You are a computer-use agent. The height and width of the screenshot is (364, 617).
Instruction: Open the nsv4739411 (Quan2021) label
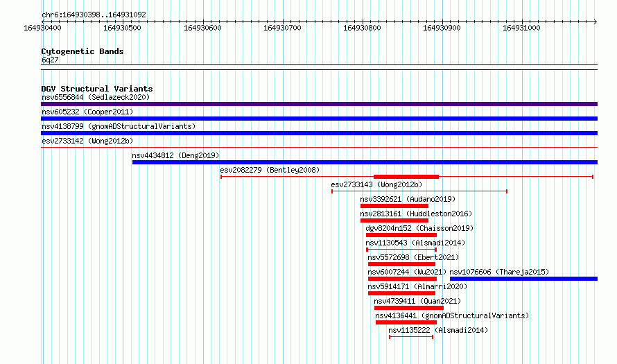(x=417, y=301)
